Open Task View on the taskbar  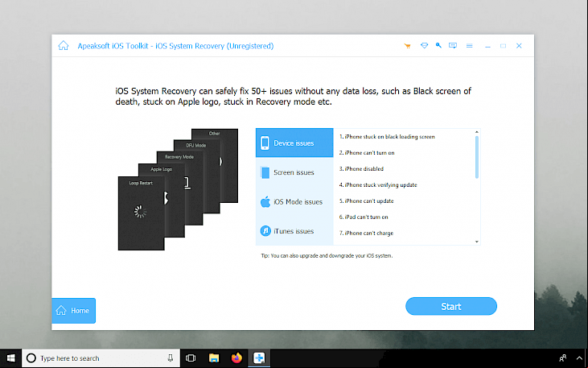tap(191, 358)
